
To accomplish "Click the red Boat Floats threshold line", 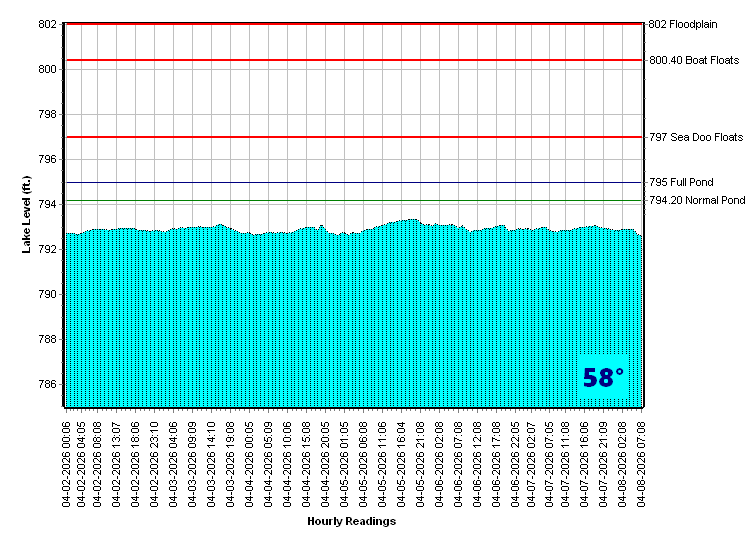I will click(x=350, y=60).
